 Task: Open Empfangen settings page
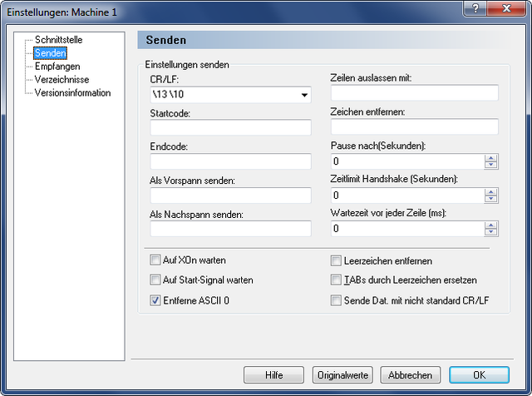coord(57,67)
